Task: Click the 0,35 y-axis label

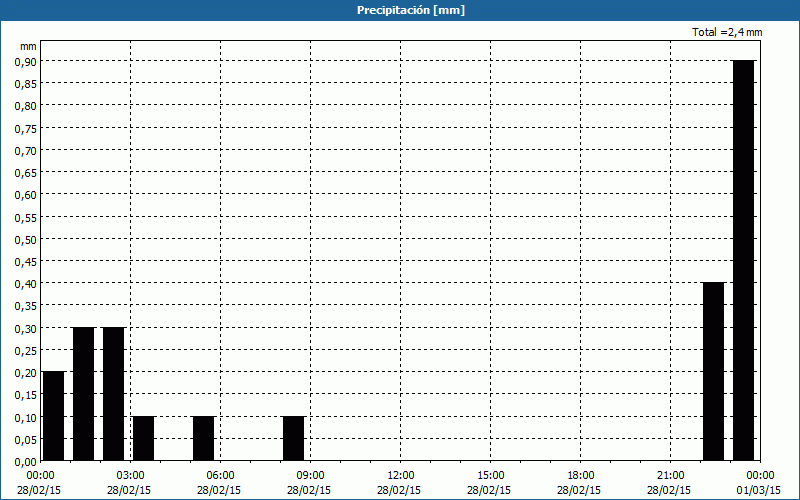Action: click(26, 306)
